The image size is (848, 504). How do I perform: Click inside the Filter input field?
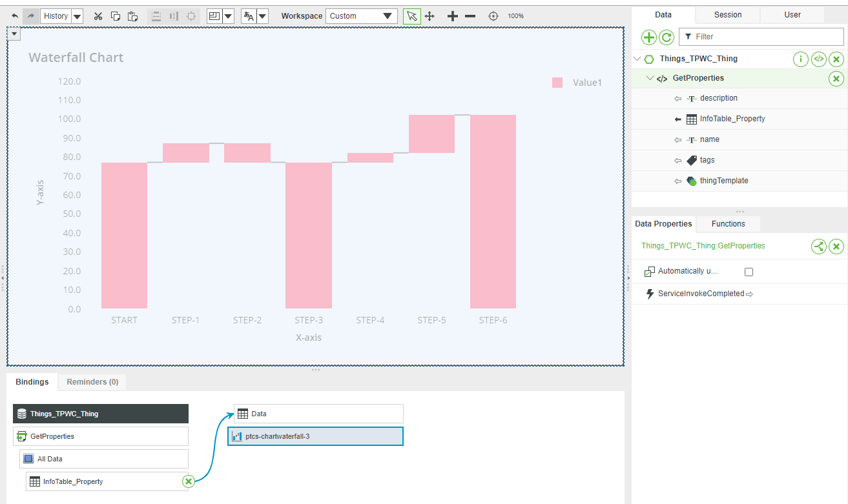coord(762,37)
